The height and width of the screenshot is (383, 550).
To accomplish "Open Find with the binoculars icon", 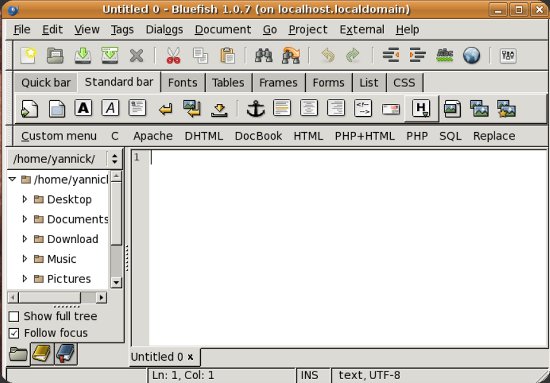I will click(264, 55).
